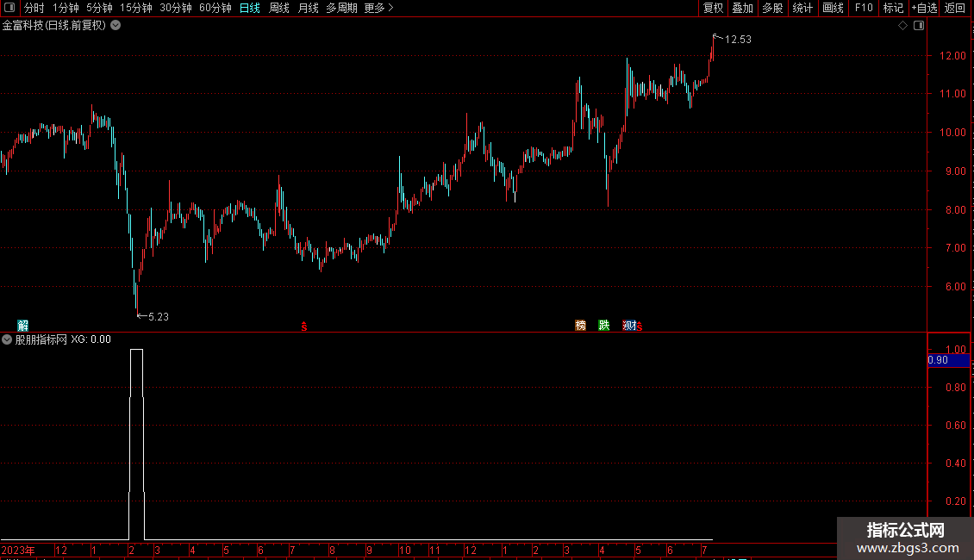Click the 股朋指标网 indicator name
Image resolution: width=974 pixels, height=560 pixels.
(x=41, y=339)
